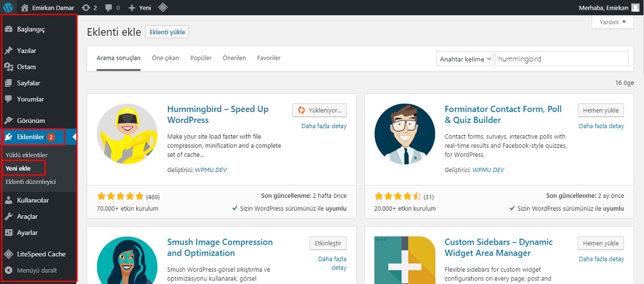Click the plus icon beside Yeni
Screen dimensions: 644x284
tap(132, 8)
